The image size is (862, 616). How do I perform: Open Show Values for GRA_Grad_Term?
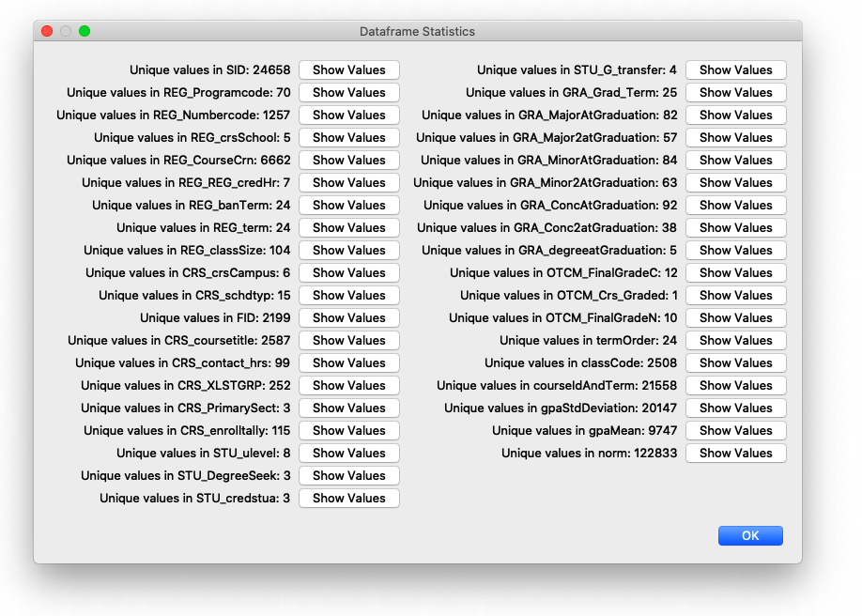[x=735, y=92]
